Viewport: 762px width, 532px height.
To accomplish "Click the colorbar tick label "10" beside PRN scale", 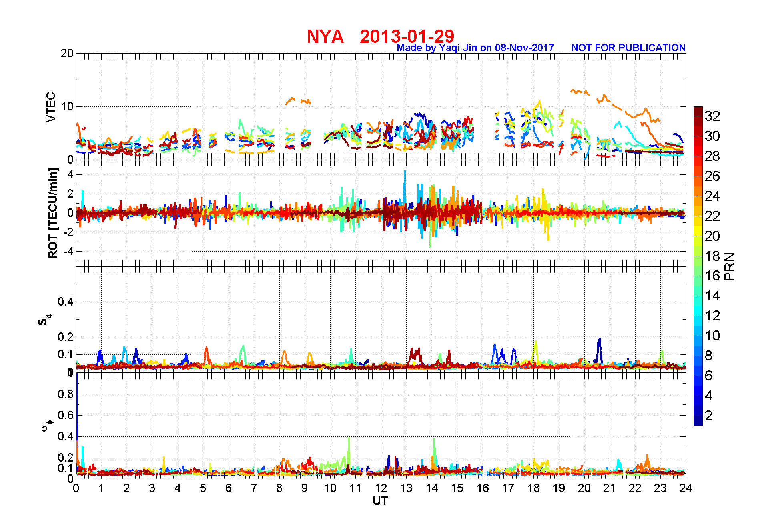I will [712, 336].
